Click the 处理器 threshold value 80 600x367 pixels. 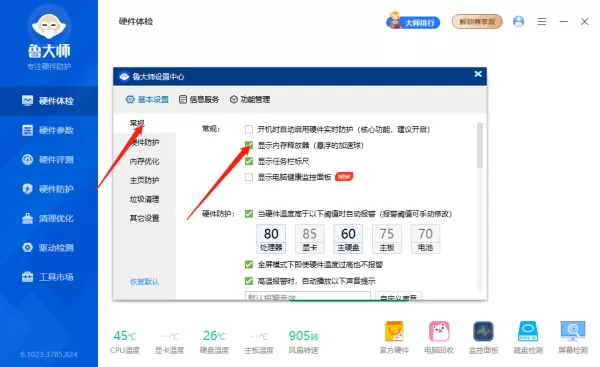coord(271,234)
